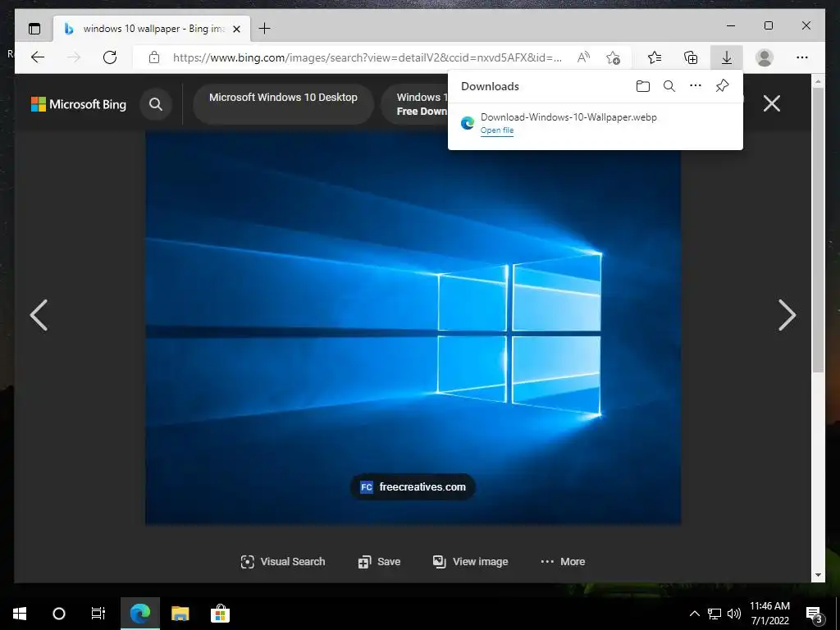Open the downloads folder icon
Viewport: 840px width, 630px height.
click(x=643, y=85)
